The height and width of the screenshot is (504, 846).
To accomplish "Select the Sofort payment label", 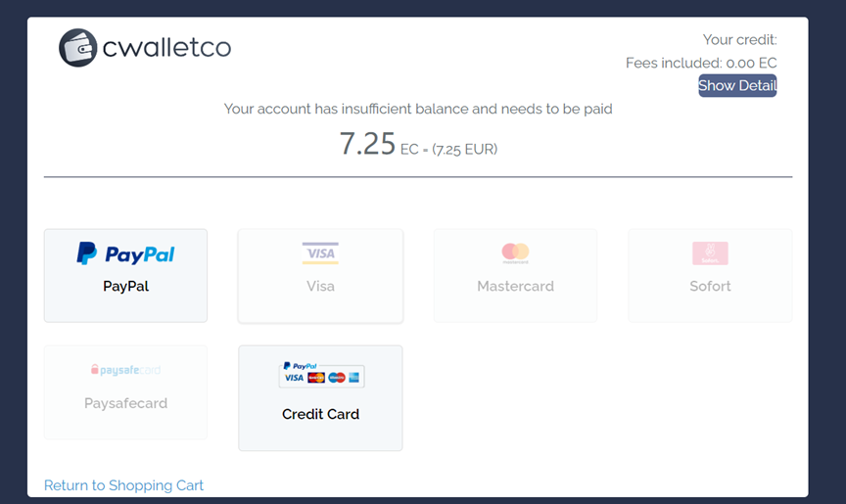I will click(710, 287).
